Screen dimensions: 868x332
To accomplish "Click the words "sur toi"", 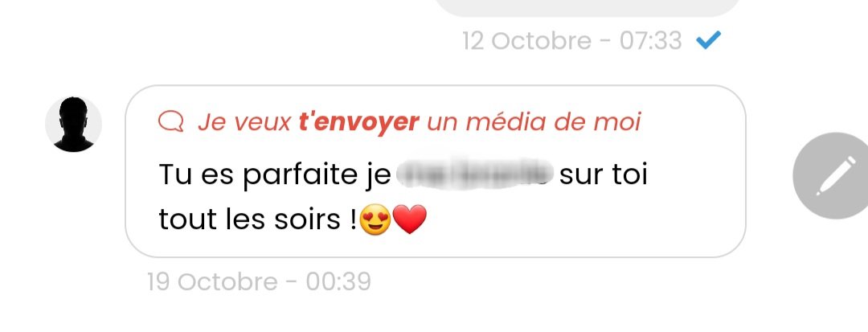I will coord(604,175).
